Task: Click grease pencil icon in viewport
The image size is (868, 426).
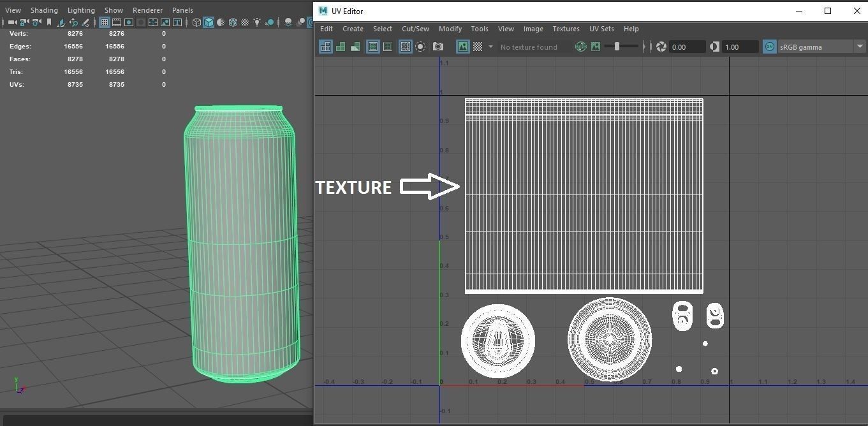Action: [x=85, y=22]
